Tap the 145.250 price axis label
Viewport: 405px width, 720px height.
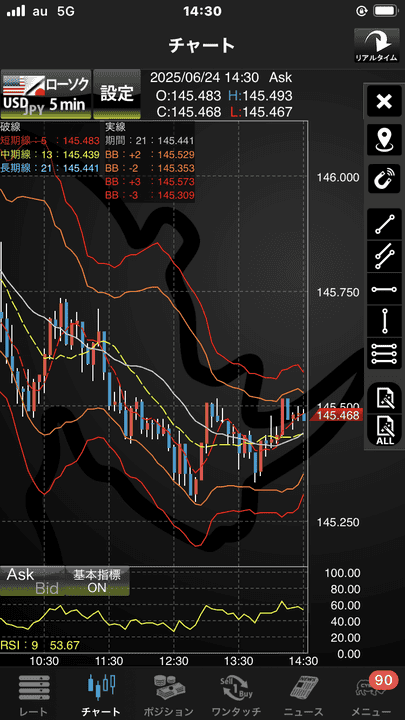[x=337, y=523]
